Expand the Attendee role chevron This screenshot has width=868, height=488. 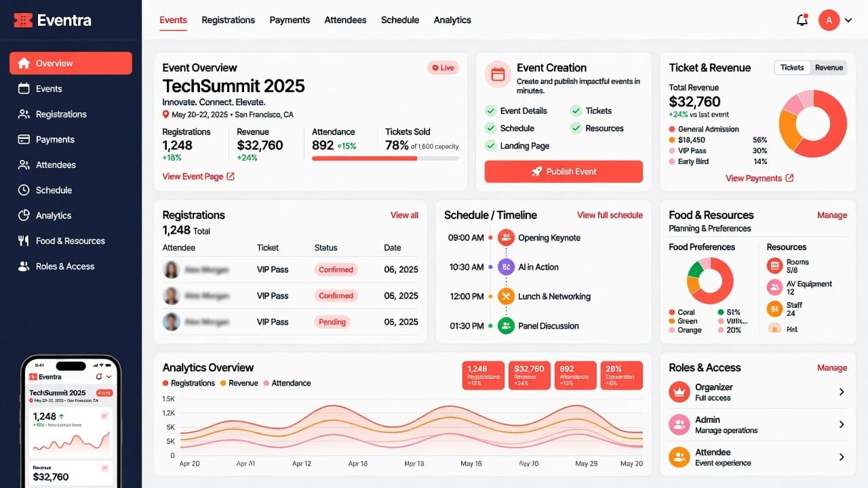click(842, 457)
